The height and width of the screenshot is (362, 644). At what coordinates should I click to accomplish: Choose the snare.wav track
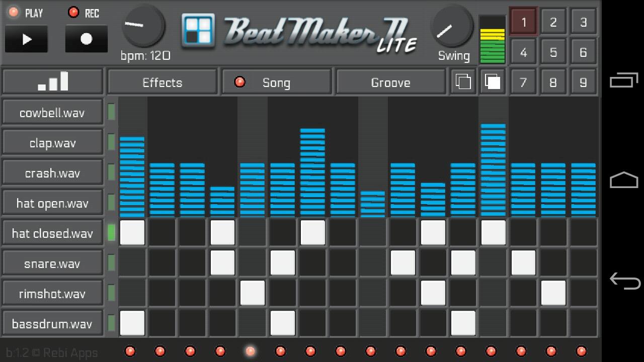click(52, 263)
